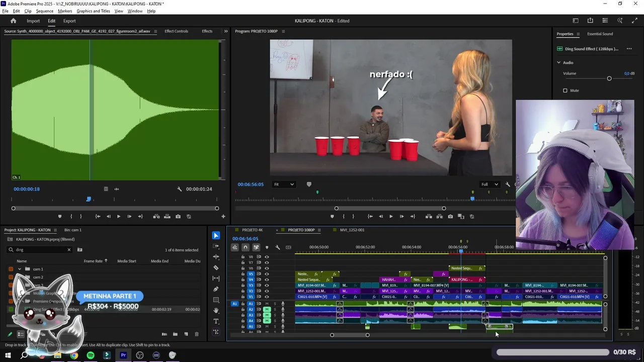Play the Source monitor clip
This screenshot has height=362, width=644.
(x=119, y=216)
